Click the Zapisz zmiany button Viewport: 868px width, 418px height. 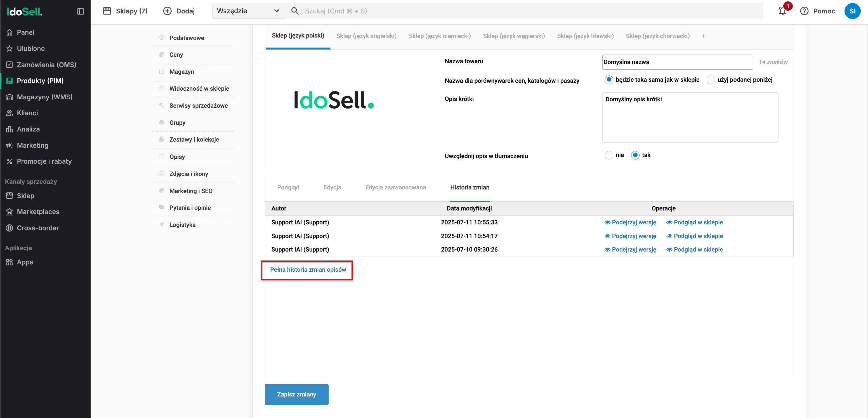(296, 394)
